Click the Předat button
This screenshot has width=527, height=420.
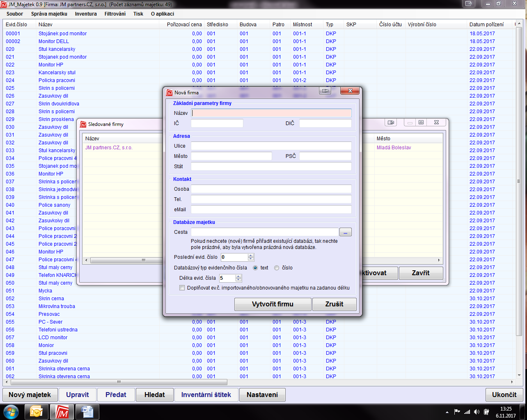116,395
